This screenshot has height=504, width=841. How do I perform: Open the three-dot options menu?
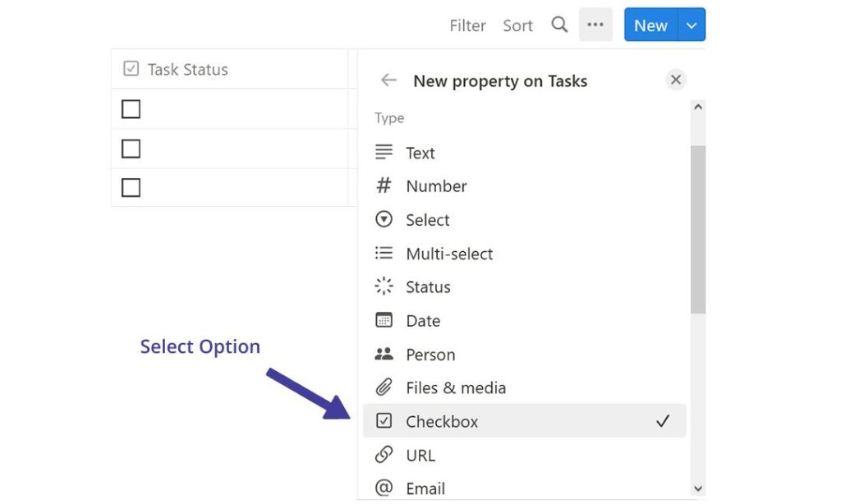(x=595, y=25)
